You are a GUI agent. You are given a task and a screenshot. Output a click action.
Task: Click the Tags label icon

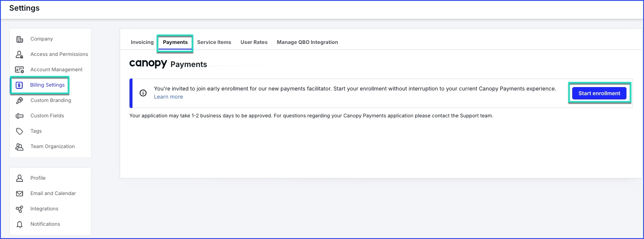click(x=19, y=131)
